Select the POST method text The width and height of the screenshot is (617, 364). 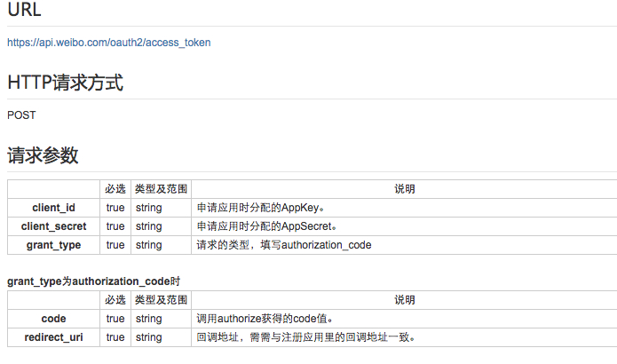click(x=21, y=115)
